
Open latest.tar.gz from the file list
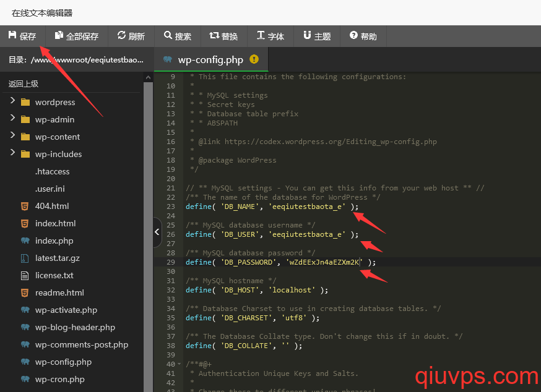(58, 258)
